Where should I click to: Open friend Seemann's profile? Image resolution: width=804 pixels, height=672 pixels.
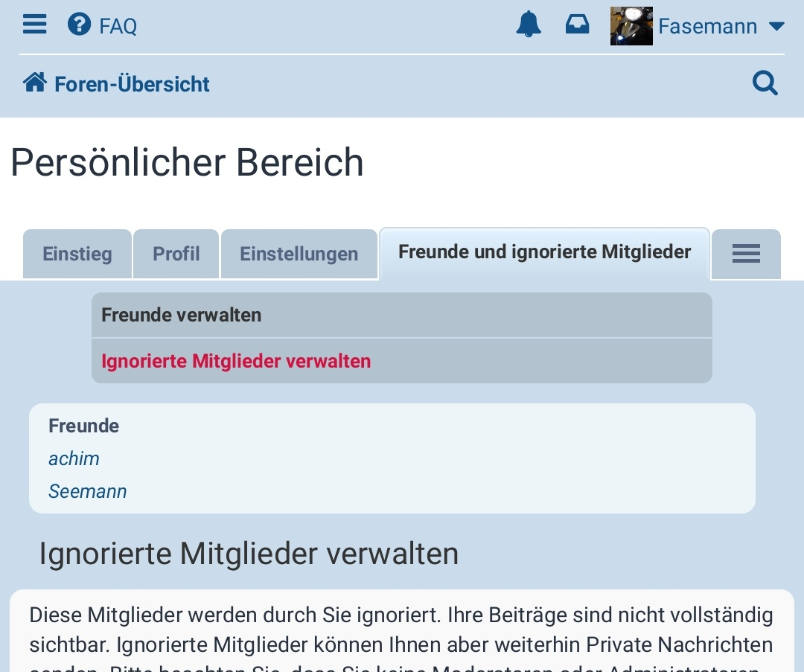[88, 491]
